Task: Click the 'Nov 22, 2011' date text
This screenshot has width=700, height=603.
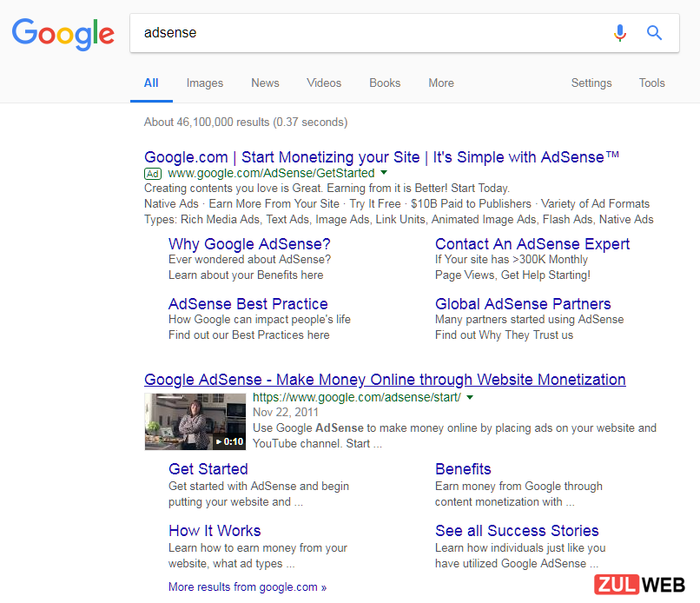Action: (286, 412)
